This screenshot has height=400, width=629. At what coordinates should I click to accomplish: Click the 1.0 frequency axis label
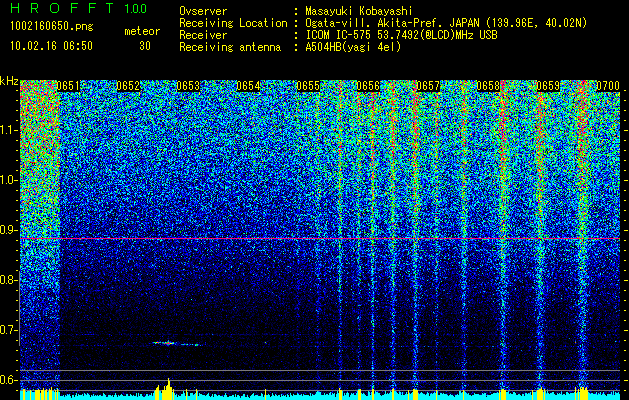[x=8, y=180]
